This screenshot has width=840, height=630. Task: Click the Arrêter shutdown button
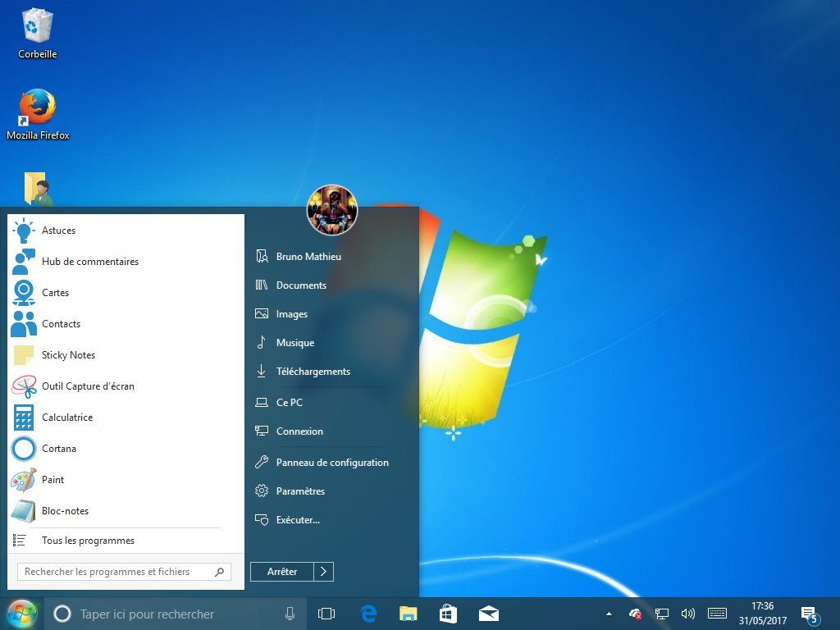282,572
